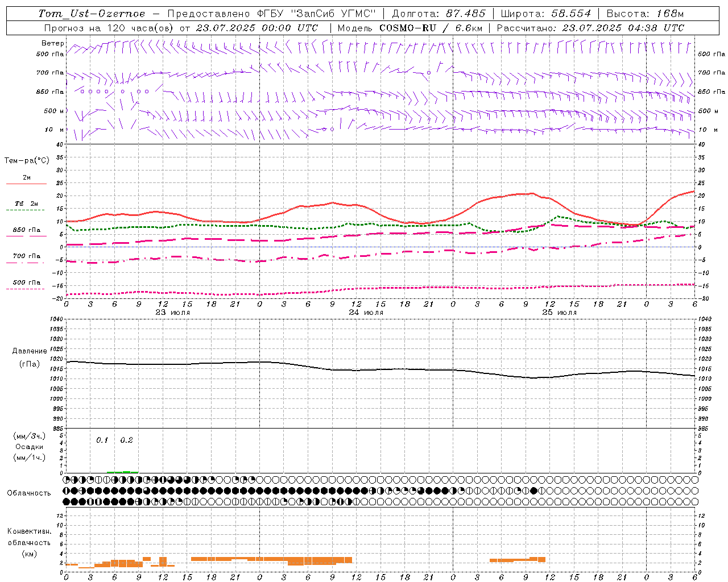Click the red line swatch under the 2м legend
Viewport: 728px width, 582px height.
point(26,184)
